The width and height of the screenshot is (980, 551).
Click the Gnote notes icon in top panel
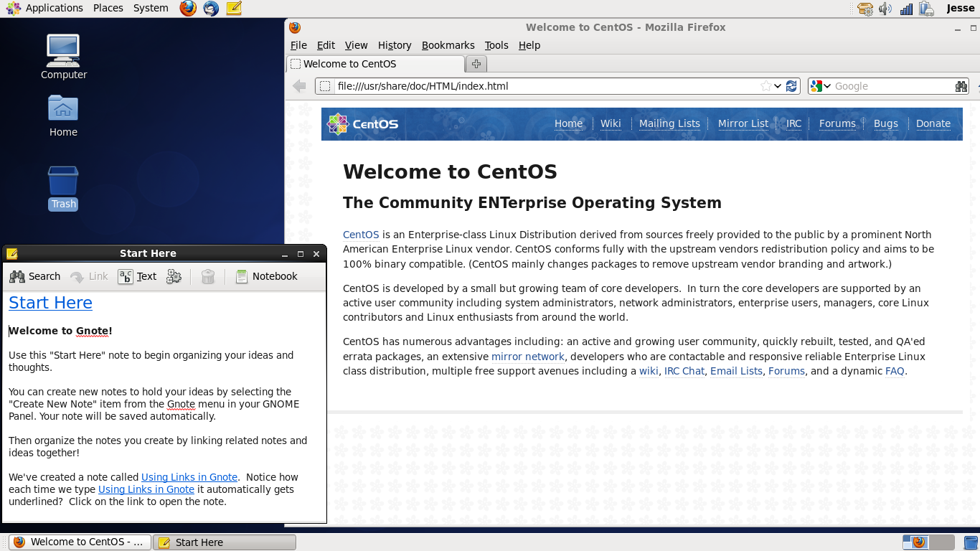click(234, 8)
